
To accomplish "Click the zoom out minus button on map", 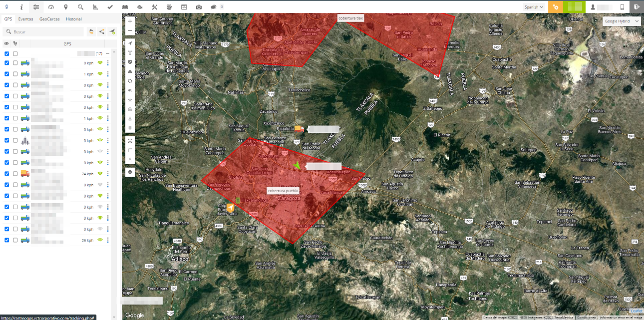I will tap(130, 30).
